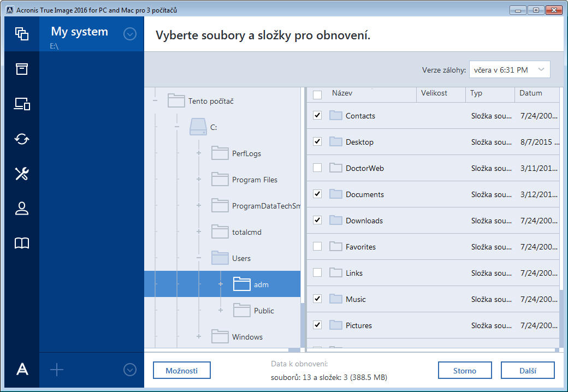Click the Program Files folder icon
This screenshot has width=568, height=392.
220,179
